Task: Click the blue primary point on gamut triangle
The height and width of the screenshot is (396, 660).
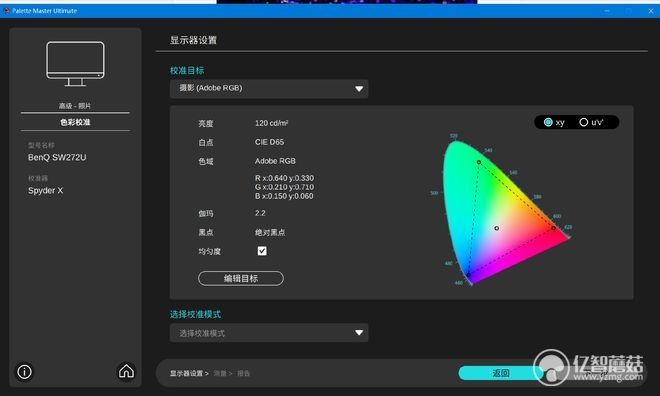Action: click(468, 275)
